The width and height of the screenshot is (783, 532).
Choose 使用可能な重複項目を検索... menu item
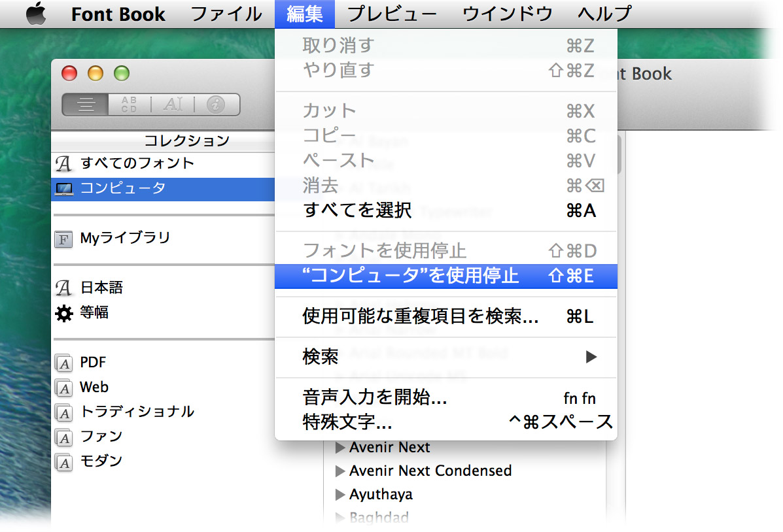click(x=446, y=316)
